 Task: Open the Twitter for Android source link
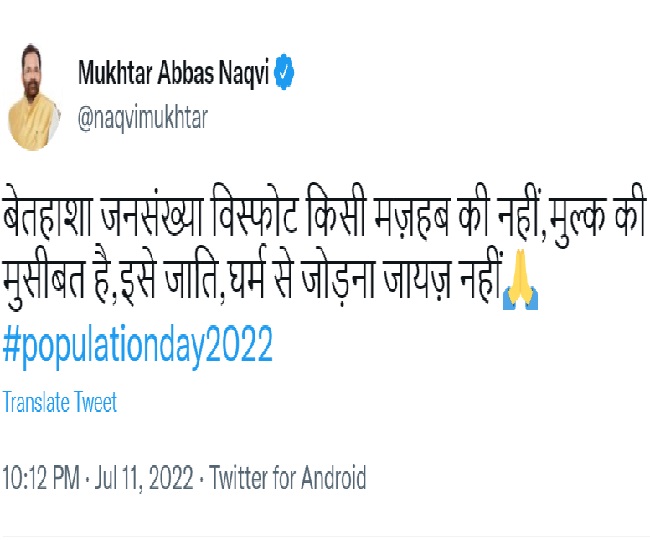click(288, 477)
